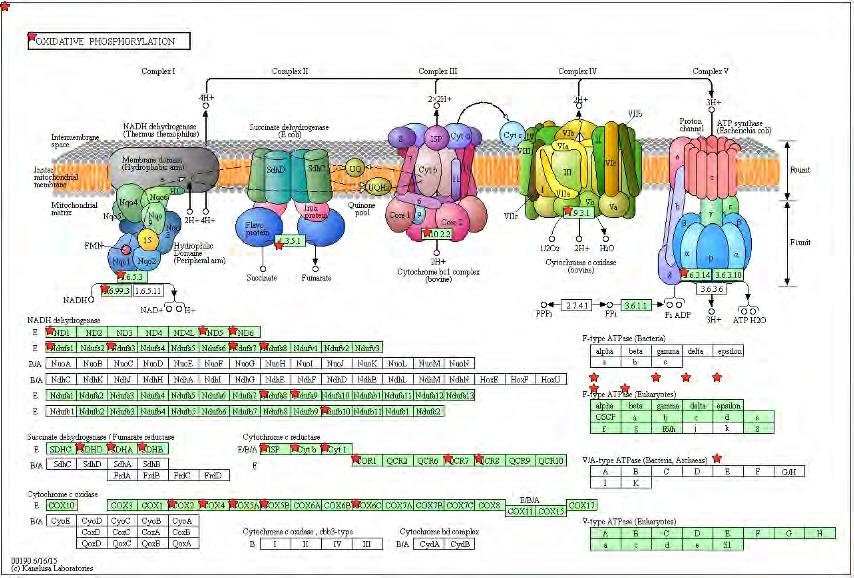
Task: Click the S1 box in V-type ATPase
Action: [x=728, y=545]
